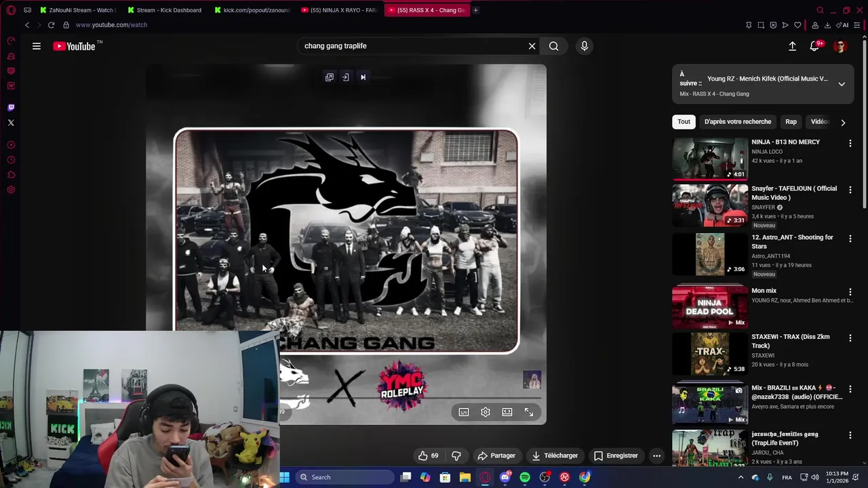Open the volume control in tray
Viewport: 868px width, 488px height.
pos(815,477)
